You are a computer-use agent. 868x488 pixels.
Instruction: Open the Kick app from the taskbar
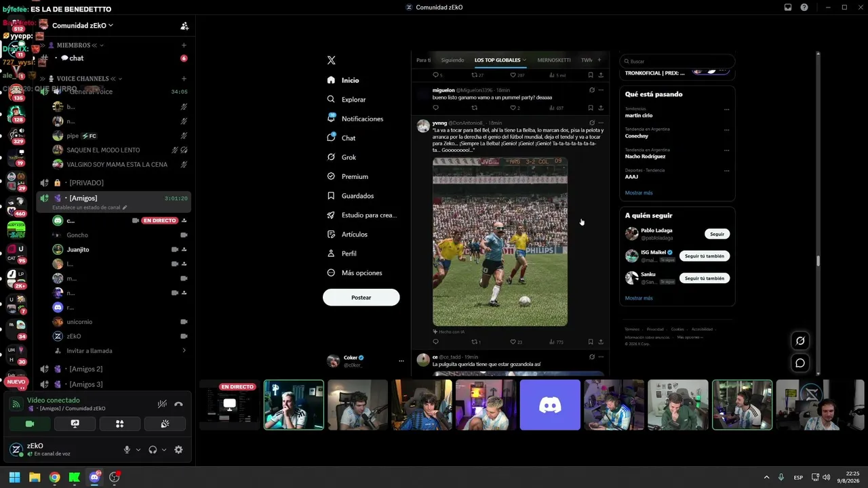(x=75, y=477)
